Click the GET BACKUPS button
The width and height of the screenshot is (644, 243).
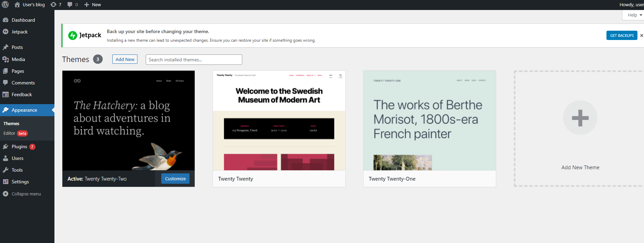pyautogui.click(x=622, y=36)
